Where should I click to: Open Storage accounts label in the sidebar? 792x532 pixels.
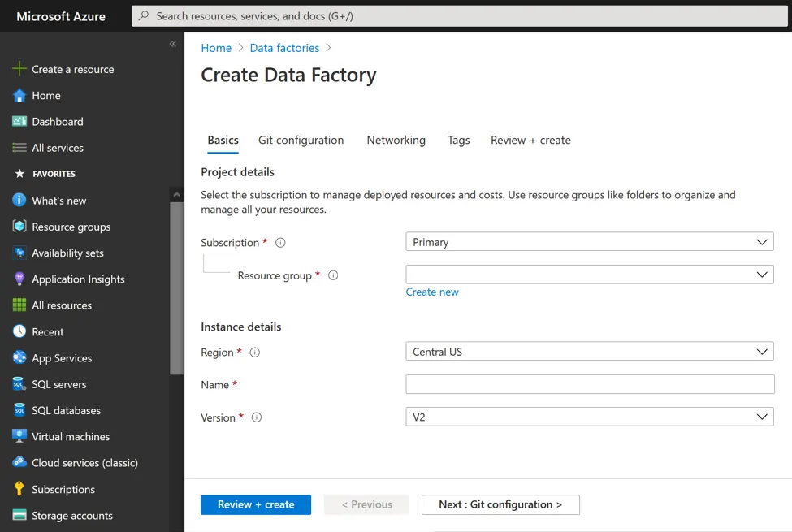click(x=72, y=515)
